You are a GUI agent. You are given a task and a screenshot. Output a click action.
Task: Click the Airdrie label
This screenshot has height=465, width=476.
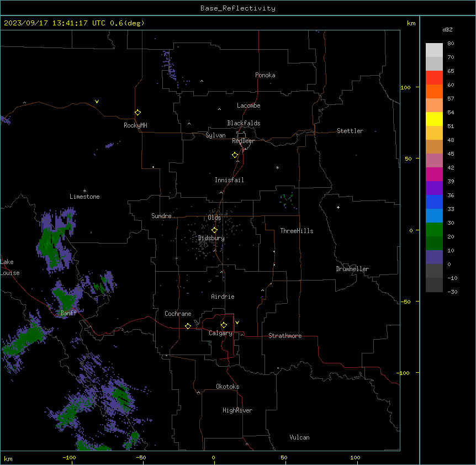coord(223,297)
